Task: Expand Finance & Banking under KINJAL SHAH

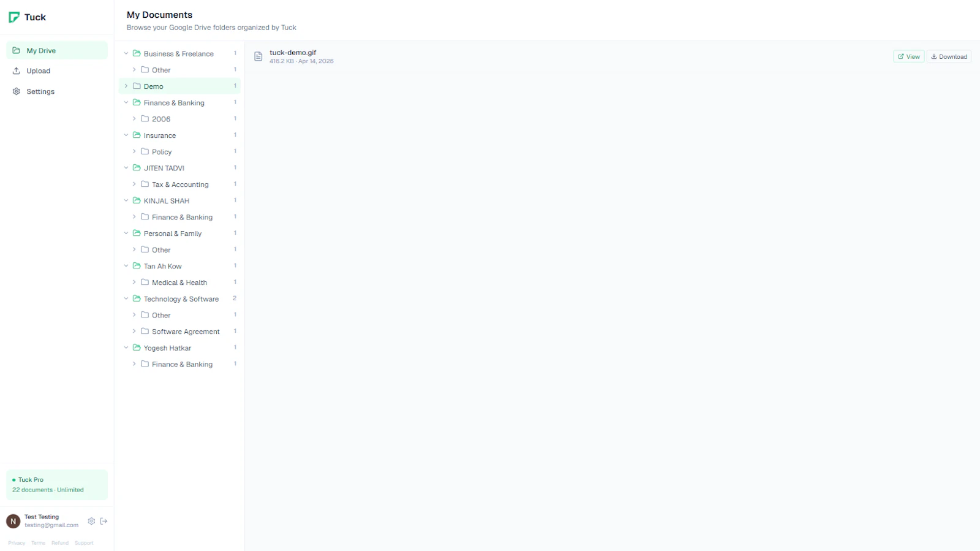Action: (134, 217)
